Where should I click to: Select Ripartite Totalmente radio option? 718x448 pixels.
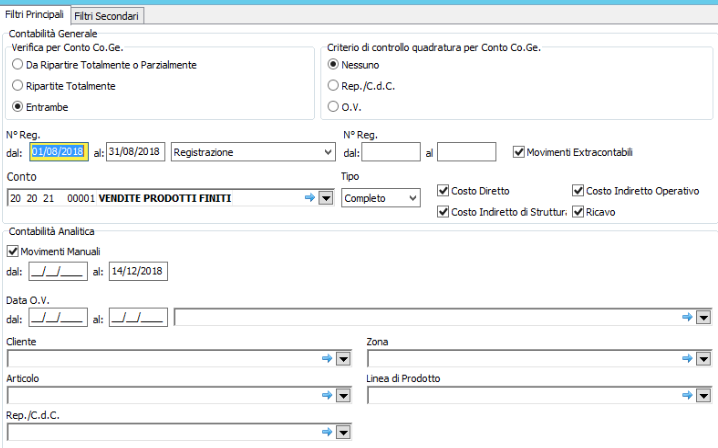click(x=18, y=86)
